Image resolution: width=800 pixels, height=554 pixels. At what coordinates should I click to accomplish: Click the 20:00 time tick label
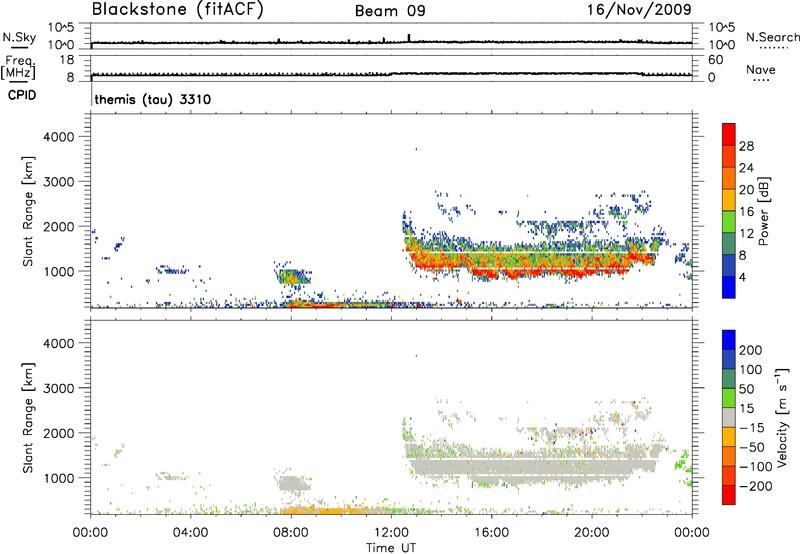[x=591, y=533]
